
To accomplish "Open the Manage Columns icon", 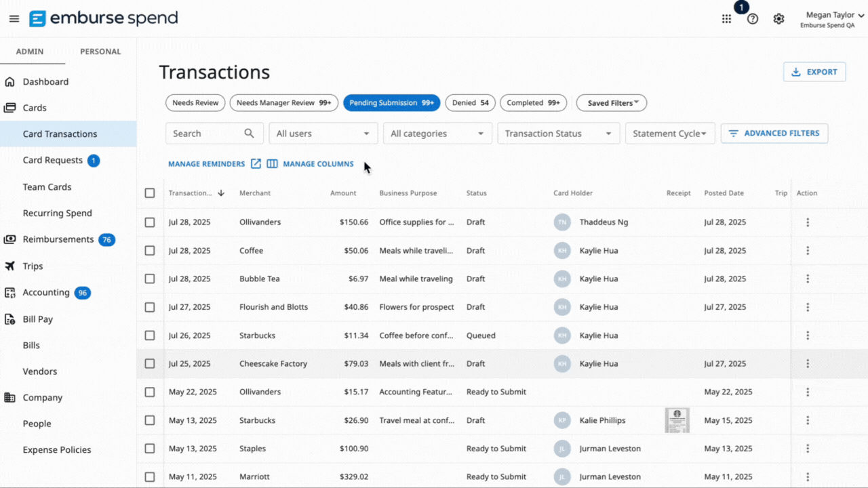I will coord(272,163).
